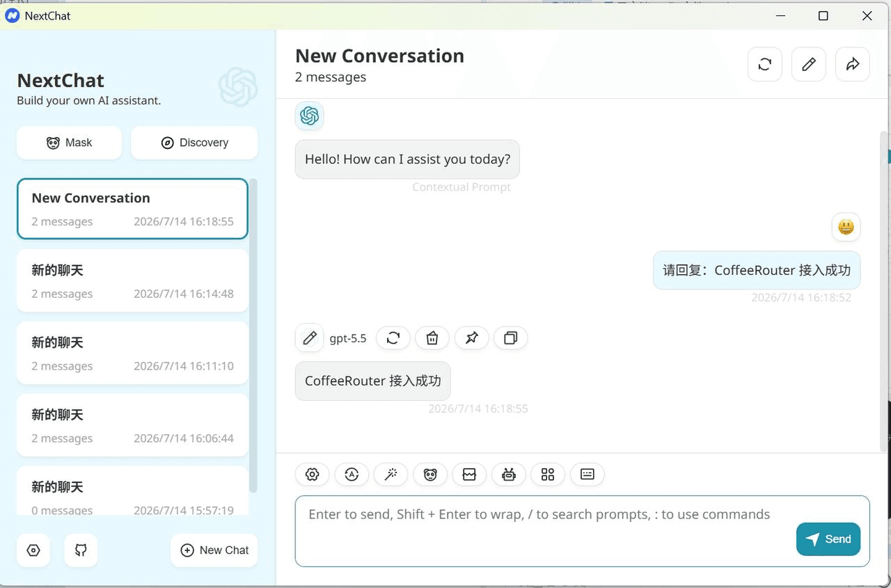Open the Mask button
Screen dimensions: 891x588
pyautogui.click(x=69, y=143)
